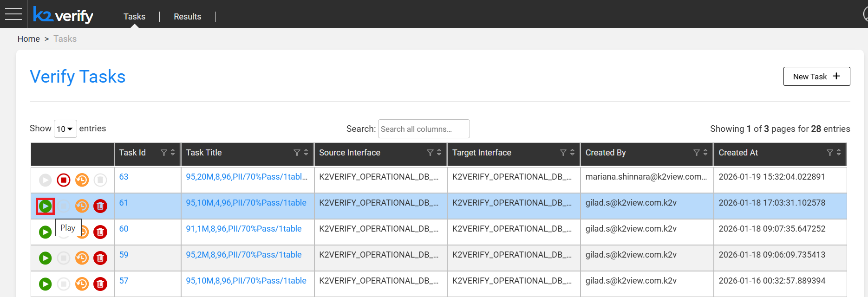Image resolution: width=868 pixels, height=297 pixels.
Task: Sort by Source Interface column
Action: point(439,153)
